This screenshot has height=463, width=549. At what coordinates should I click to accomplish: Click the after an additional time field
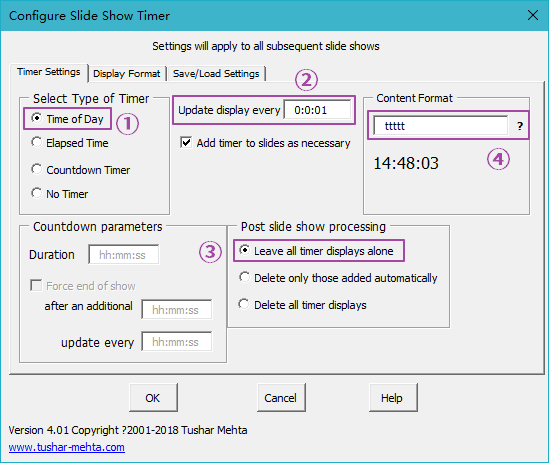point(177,309)
